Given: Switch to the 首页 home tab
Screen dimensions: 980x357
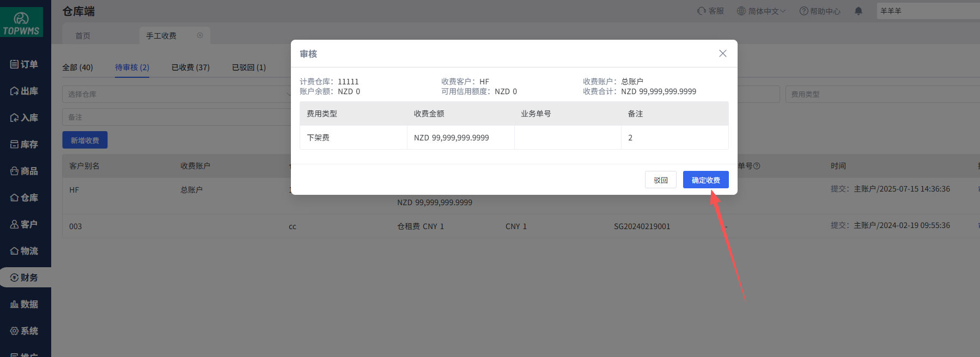Looking at the screenshot, I should [x=83, y=35].
